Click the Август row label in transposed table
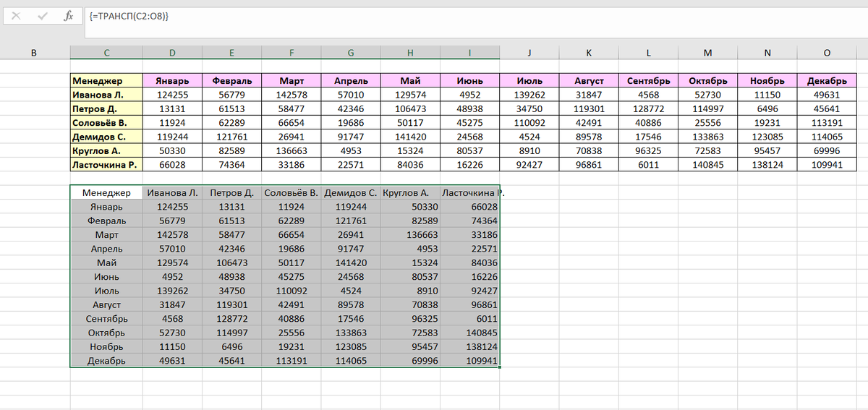This screenshot has height=410, width=868. (x=106, y=304)
